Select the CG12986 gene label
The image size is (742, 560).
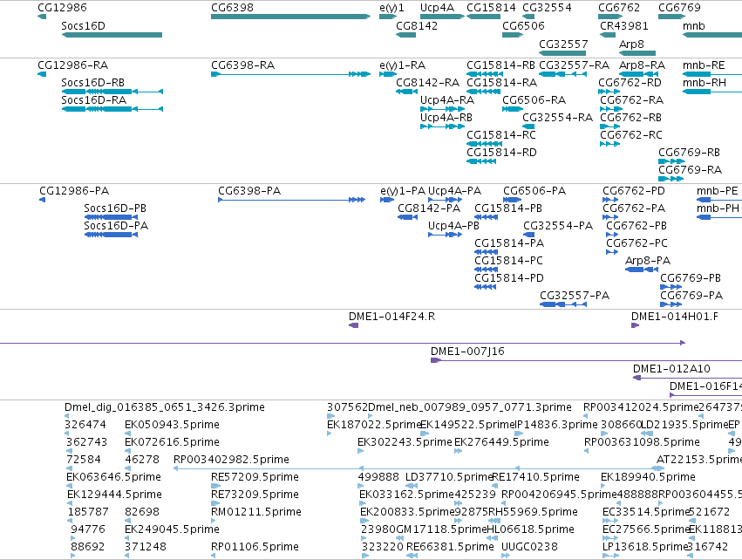tap(62, 8)
